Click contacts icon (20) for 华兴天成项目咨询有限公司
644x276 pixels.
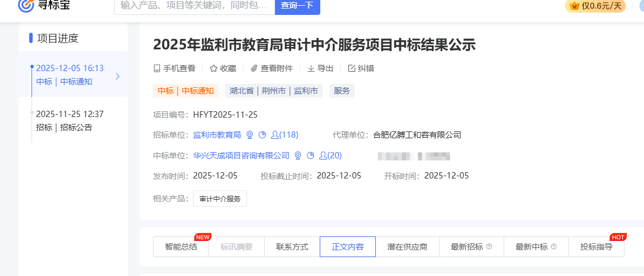coord(323,156)
